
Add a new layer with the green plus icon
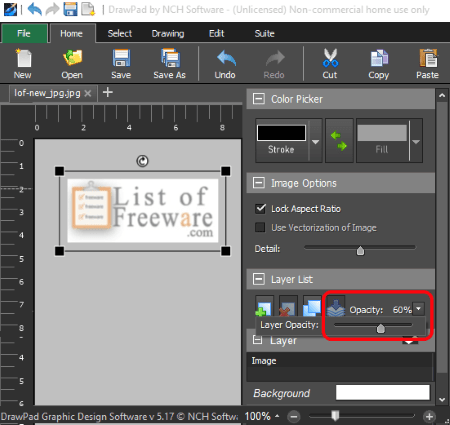(264, 307)
